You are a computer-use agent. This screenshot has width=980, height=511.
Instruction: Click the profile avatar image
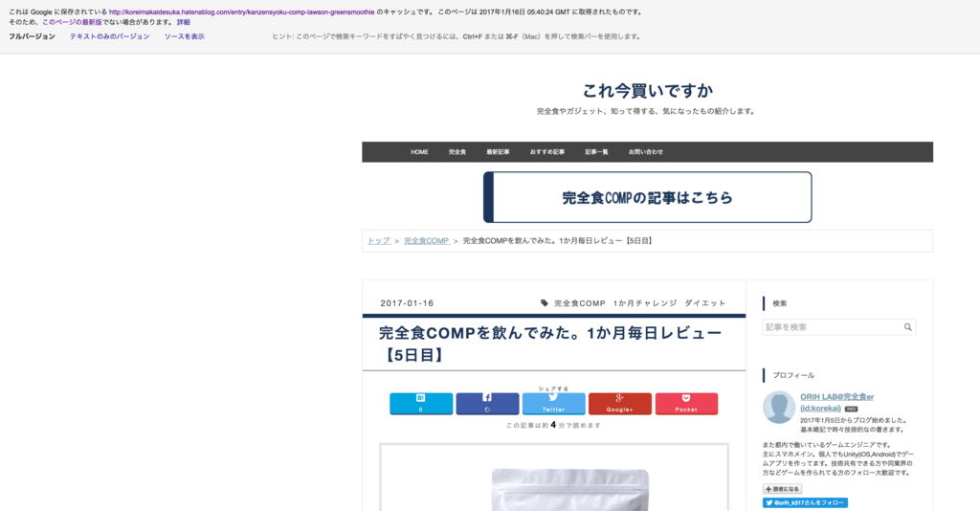coord(779,408)
